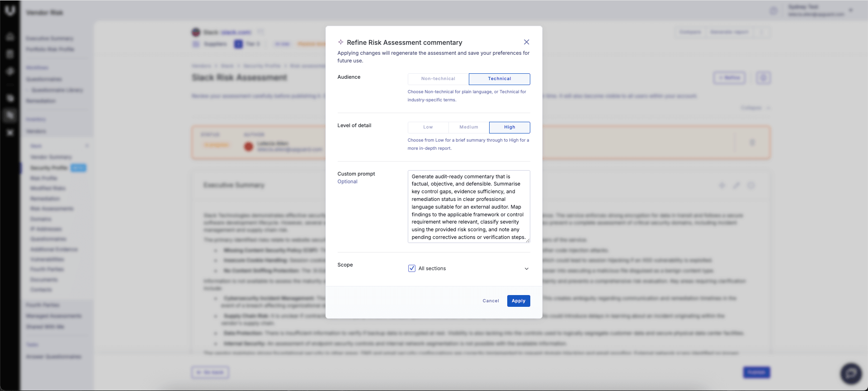The height and width of the screenshot is (391, 868).
Task: Set level of detail to High
Action: point(509,127)
